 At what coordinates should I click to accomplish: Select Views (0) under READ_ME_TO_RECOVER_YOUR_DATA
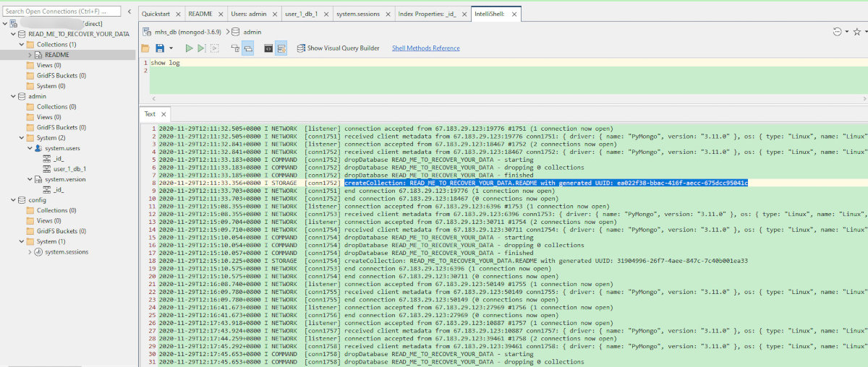pyautogui.click(x=48, y=65)
